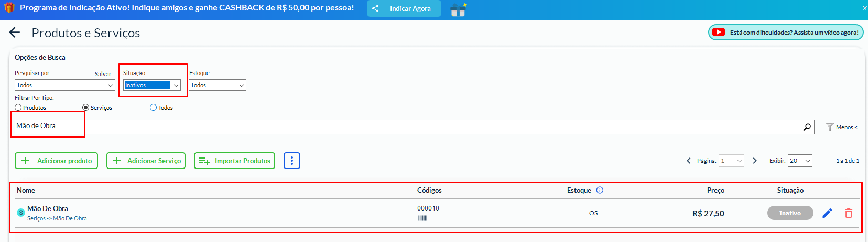Select the Todos type radio button
This screenshot has width=868, height=242.
pos(153,108)
